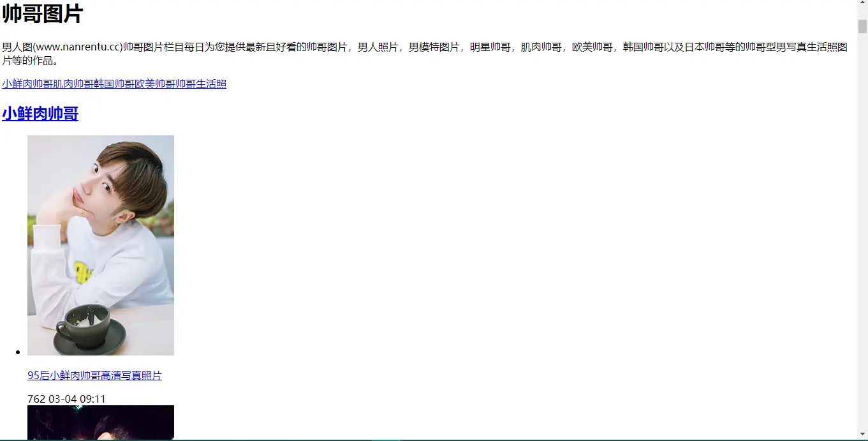Click the scrollbar track below the thumb

tap(863, 223)
